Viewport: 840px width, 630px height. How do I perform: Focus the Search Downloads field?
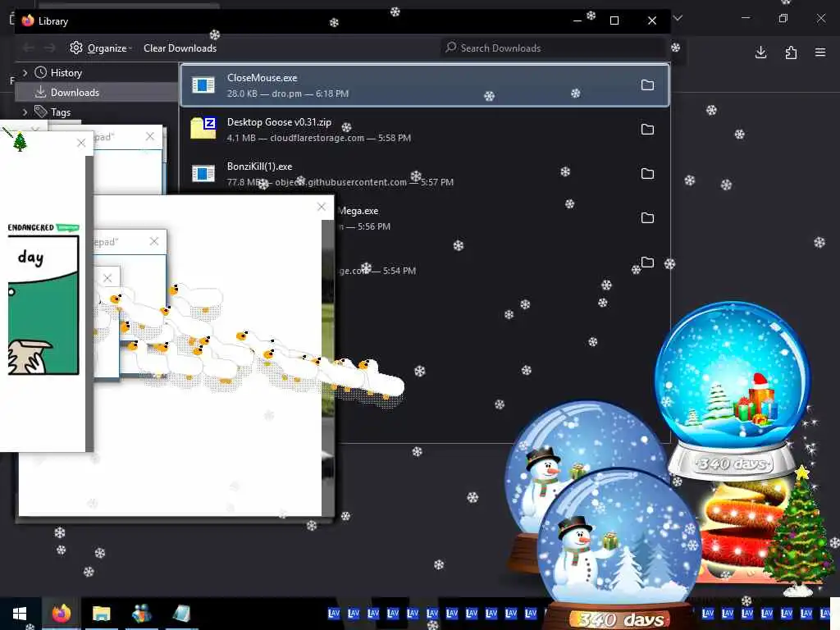(553, 48)
